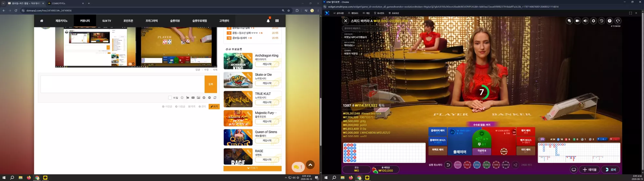Expand the 더보기 more slots bar
644x181 pixels.
[252, 168]
